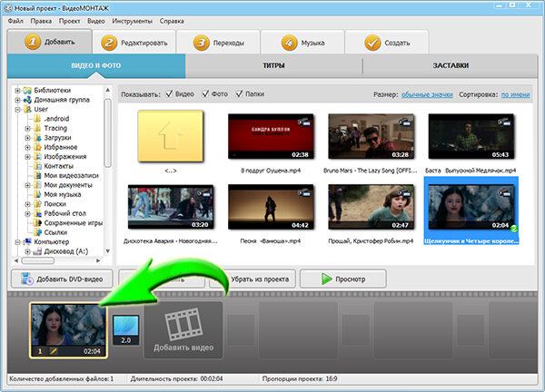Click the Моя музыка folder icon
Viewport: 545px width, 392px height.
click(37, 194)
